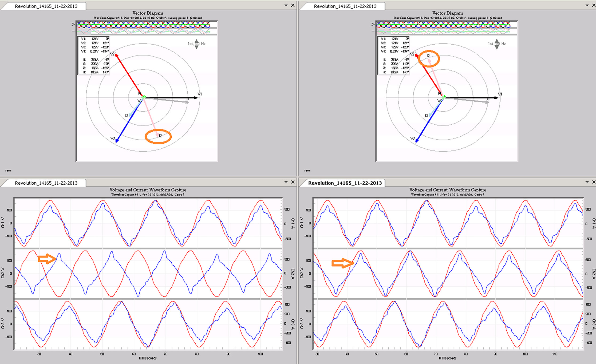The width and height of the screenshot is (596, 364).
Task: Open the dropdown arrow on bottom-left waveform panel
Action: click(x=286, y=182)
